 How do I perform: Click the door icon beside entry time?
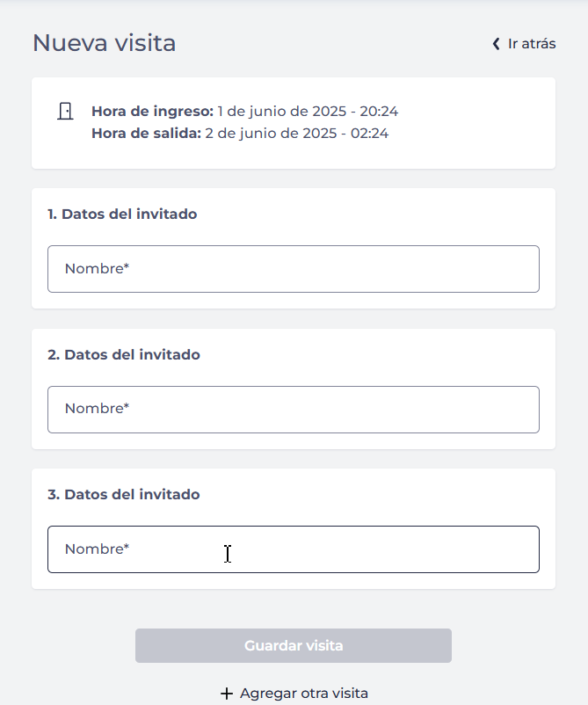coord(65,112)
